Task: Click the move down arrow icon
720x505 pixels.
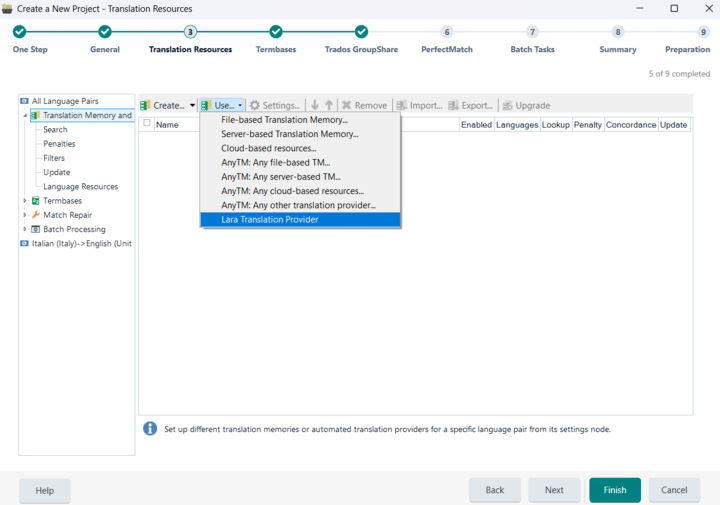Action: tap(315, 105)
